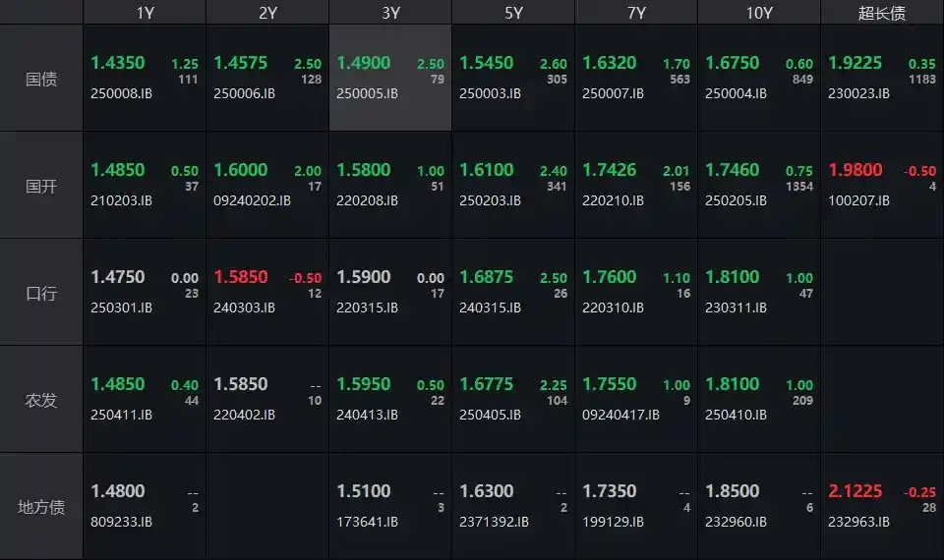This screenshot has height=560, width=944.
Task: Select the 1Y maturity column header
Action: click(145, 13)
